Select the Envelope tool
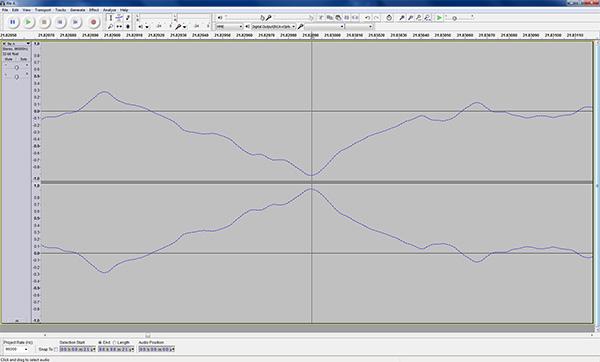 tap(119, 18)
